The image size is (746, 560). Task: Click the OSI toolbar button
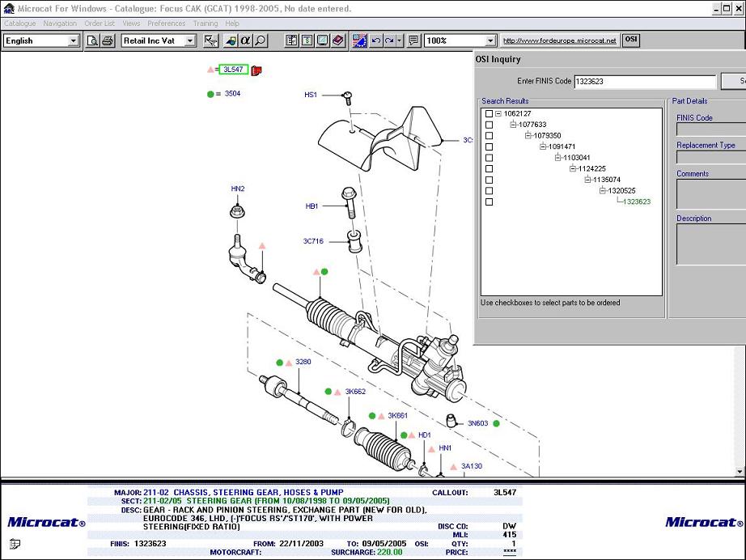(631, 40)
